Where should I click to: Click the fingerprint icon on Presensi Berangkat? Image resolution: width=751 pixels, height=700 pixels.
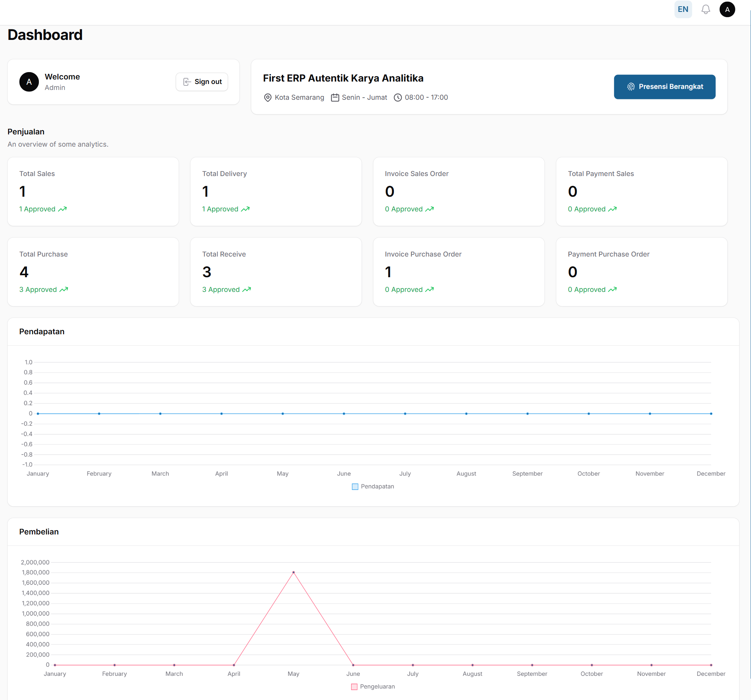(x=631, y=87)
